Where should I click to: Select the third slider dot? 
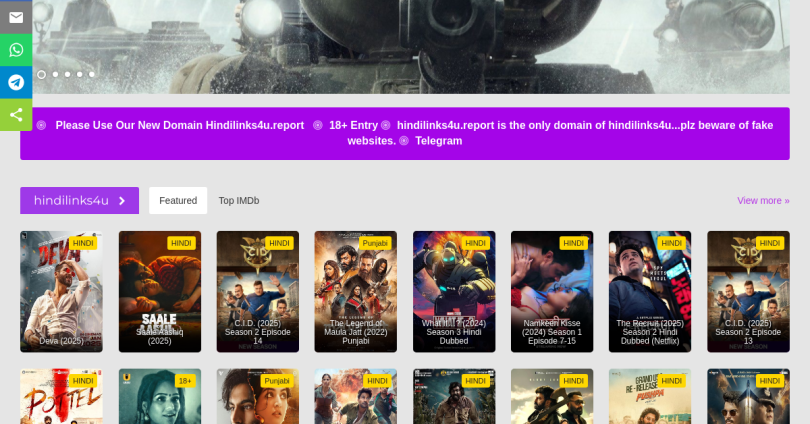click(68, 74)
